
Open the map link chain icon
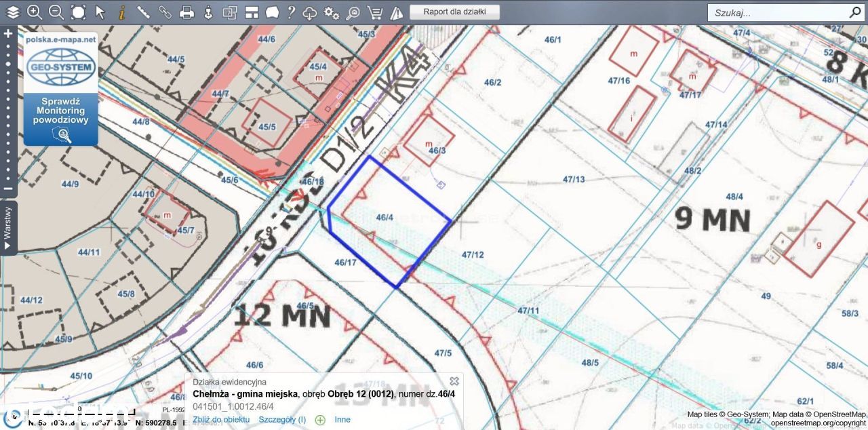click(165, 12)
